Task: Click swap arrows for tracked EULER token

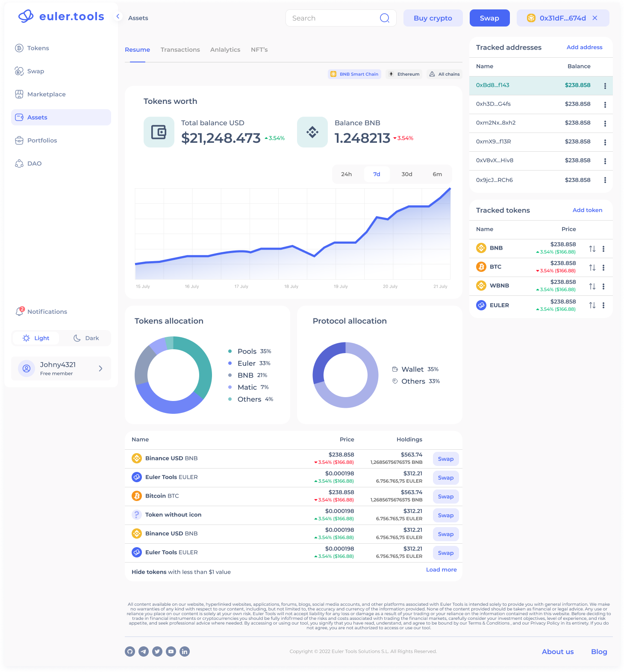Action: pos(592,305)
